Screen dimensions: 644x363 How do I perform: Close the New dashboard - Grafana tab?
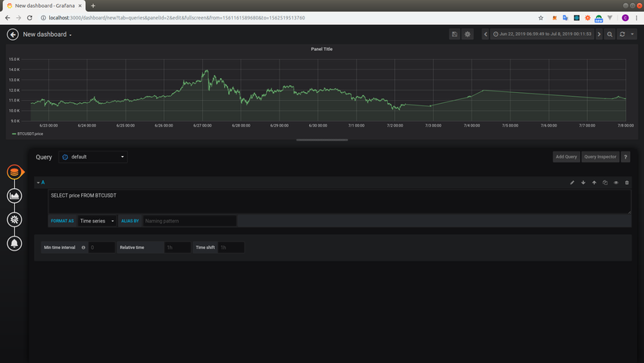point(80,5)
